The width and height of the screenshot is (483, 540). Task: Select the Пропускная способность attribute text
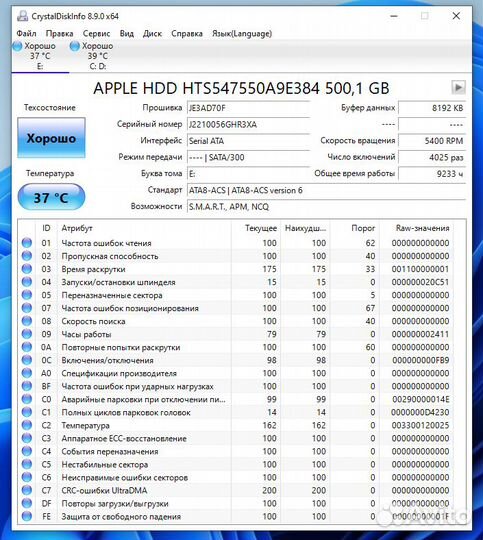(x=110, y=256)
